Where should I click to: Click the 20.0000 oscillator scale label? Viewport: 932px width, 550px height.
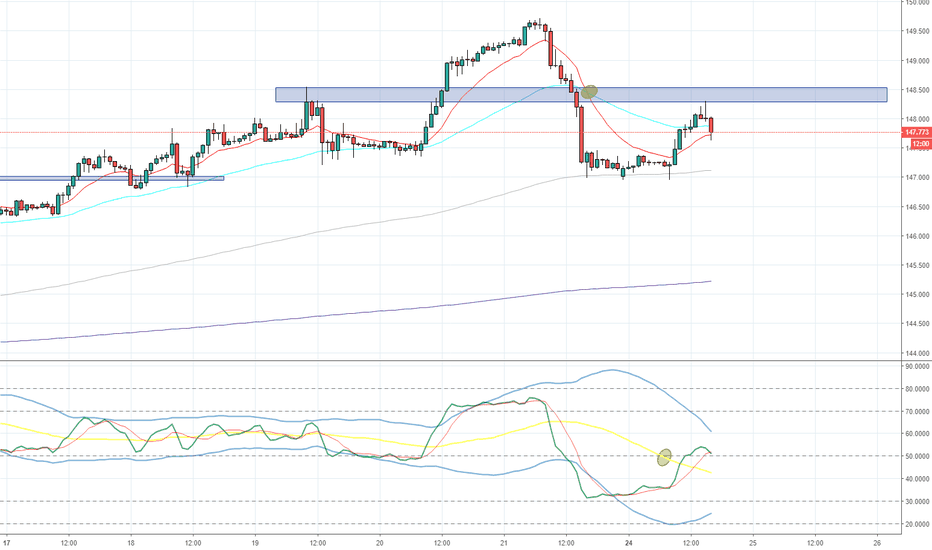pyautogui.click(x=917, y=524)
